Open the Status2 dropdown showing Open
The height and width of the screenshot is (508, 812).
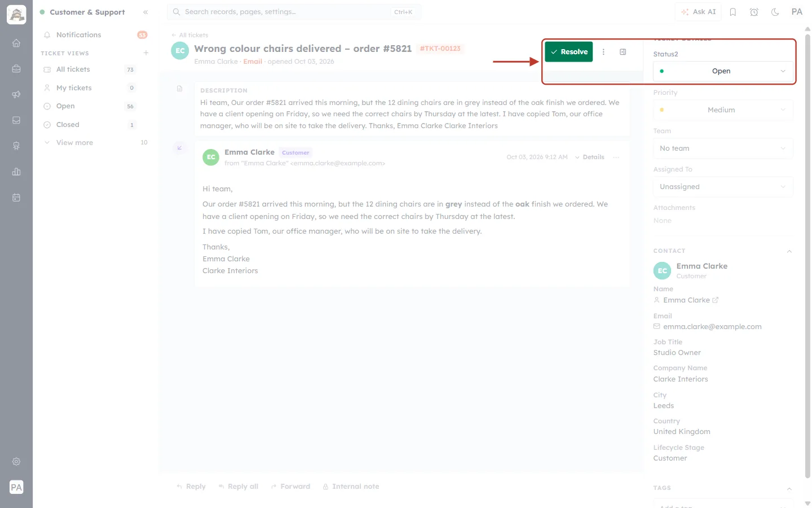coord(723,71)
